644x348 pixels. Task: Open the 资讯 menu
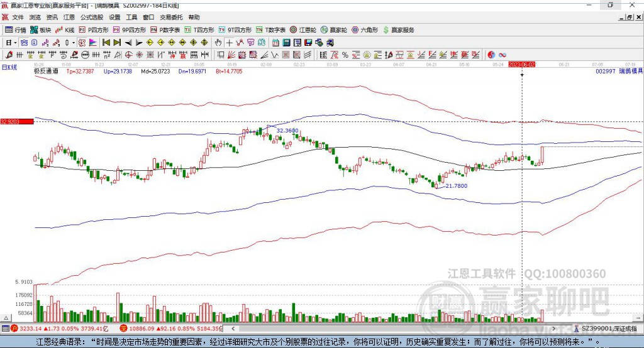52,17
